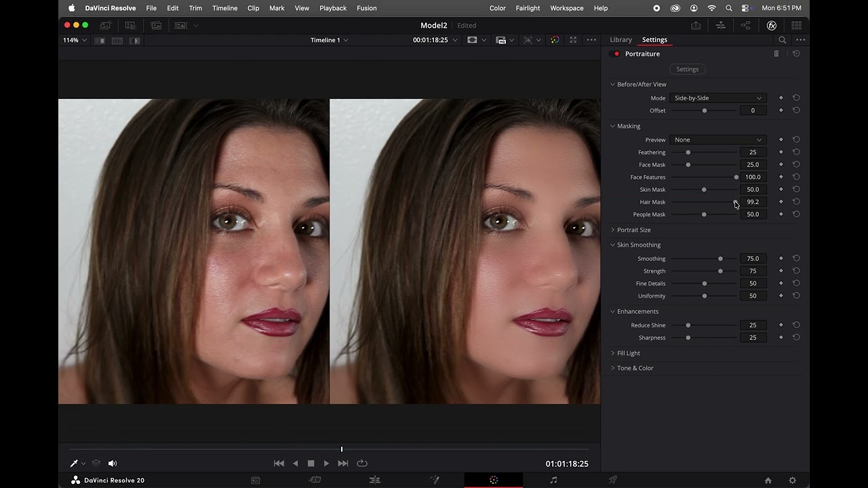Screen dimensions: 868x488
Task: Open the Timeline 1 selector dropdown
Action: tap(329, 40)
